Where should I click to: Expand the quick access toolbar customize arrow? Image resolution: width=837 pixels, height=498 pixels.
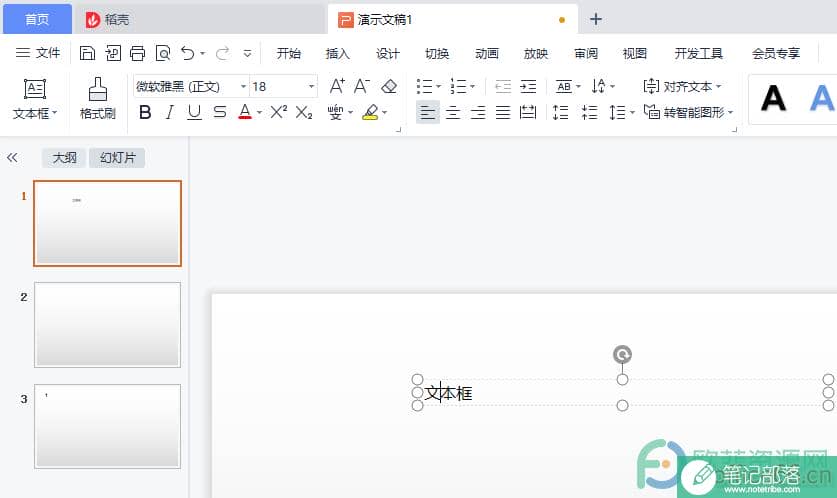(x=247, y=53)
